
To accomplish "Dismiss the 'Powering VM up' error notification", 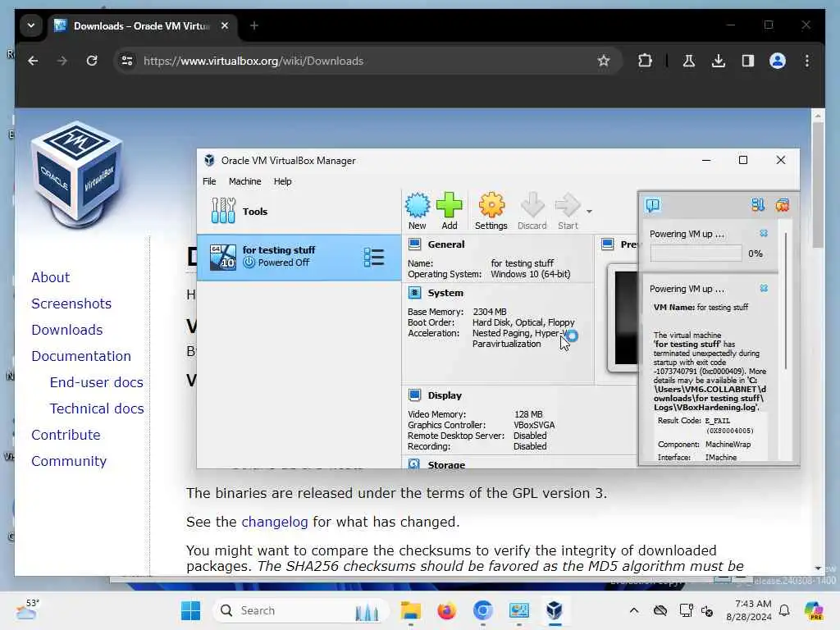I will (x=764, y=288).
